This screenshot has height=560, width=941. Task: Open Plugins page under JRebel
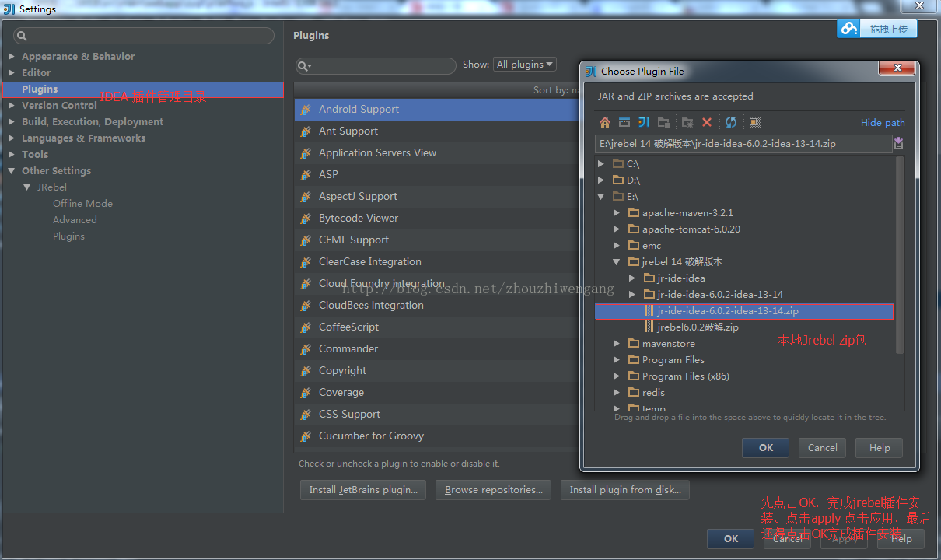[x=68, y=236]
